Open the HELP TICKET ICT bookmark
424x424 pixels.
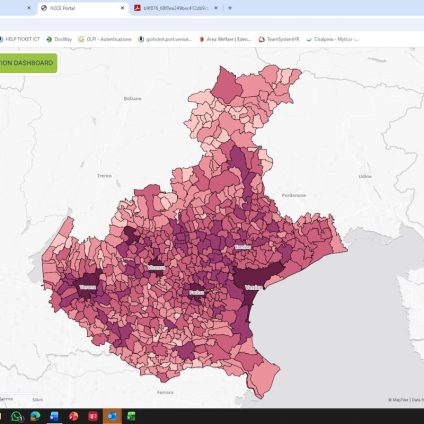[x=19, y=39]
